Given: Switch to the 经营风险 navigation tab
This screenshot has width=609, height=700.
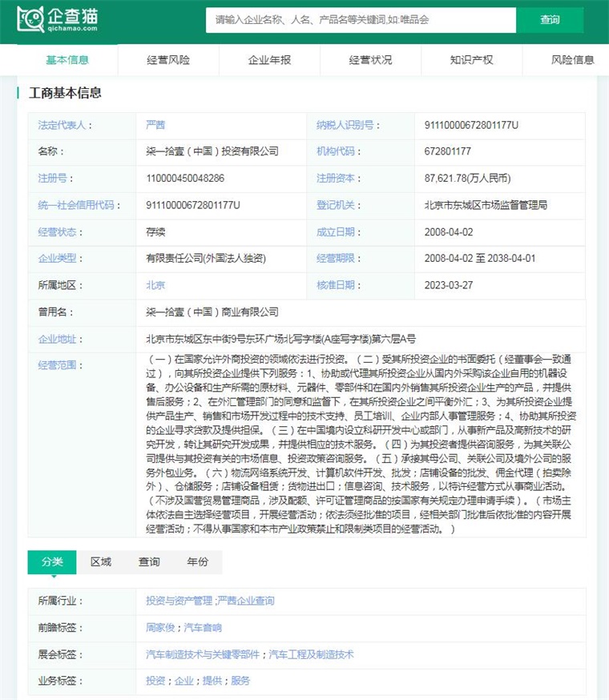Looking at the screenshot, I should pyautogui.click(x=168, y=60).
